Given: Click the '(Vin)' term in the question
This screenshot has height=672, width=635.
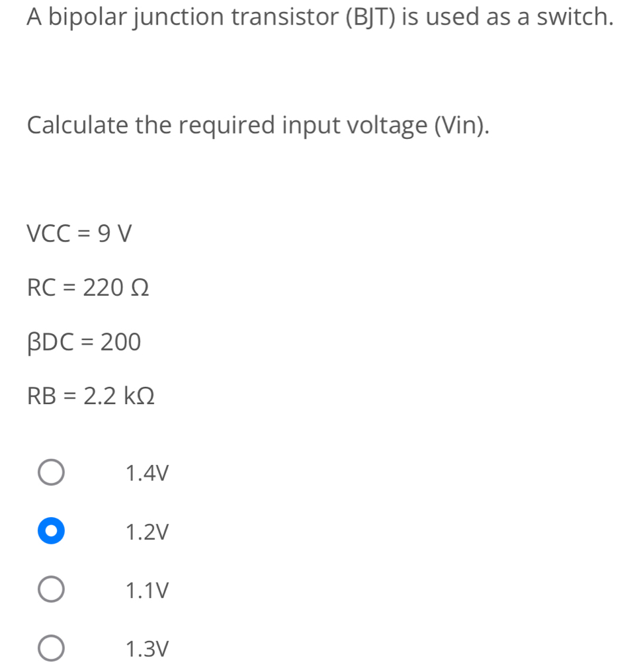Looking at the screenshot, I should (462, 125).
